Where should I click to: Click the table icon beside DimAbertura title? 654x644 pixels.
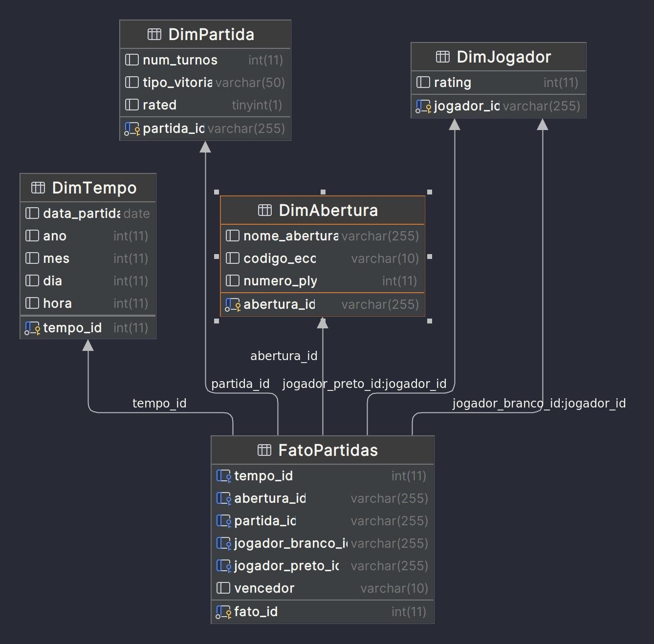265,210
